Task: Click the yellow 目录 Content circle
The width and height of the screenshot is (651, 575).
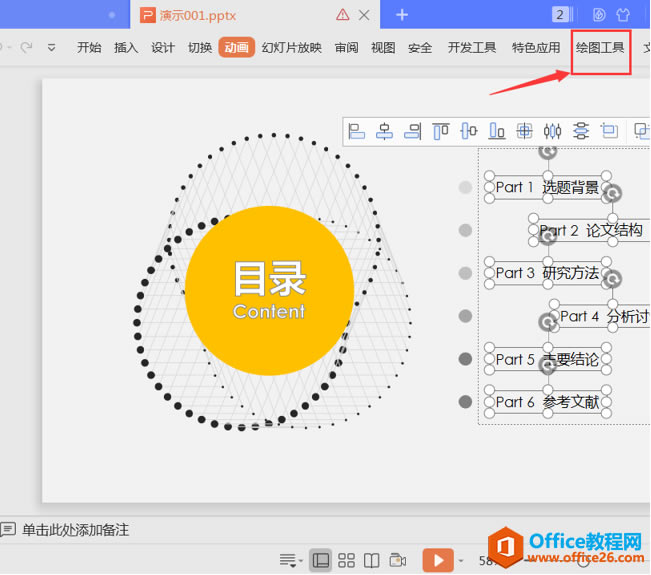Action: (x=269, y=291)
